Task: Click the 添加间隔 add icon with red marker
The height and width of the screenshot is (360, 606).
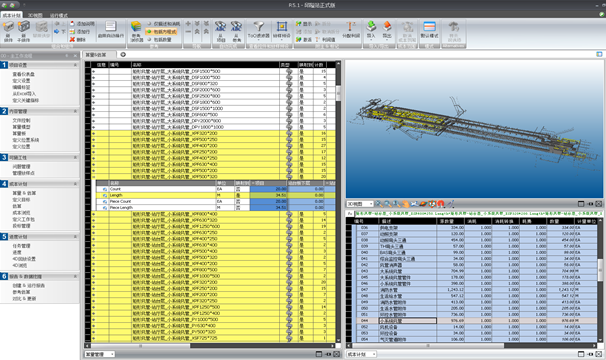Action: pyautogui.click(x=72, y=24)
